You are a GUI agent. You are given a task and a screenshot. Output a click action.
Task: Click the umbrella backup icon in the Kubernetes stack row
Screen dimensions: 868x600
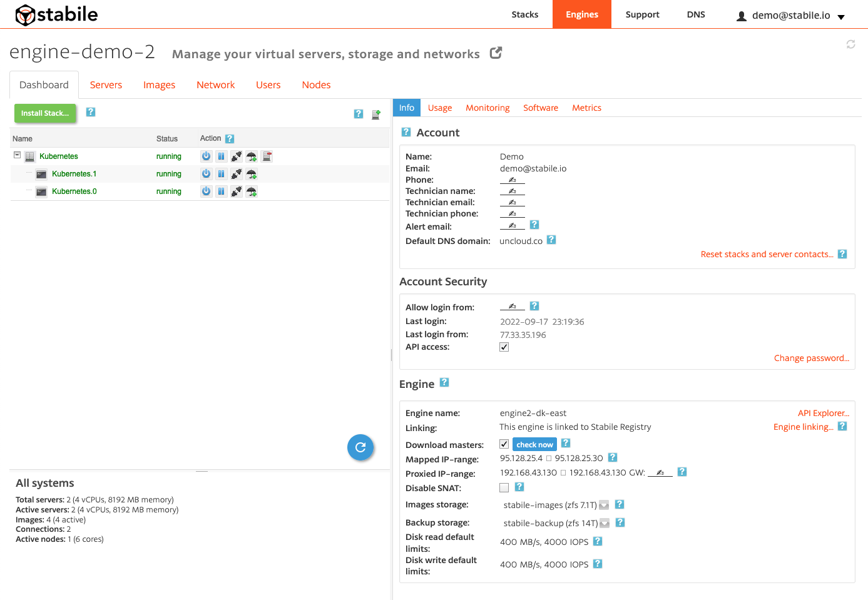pos(252,156)
